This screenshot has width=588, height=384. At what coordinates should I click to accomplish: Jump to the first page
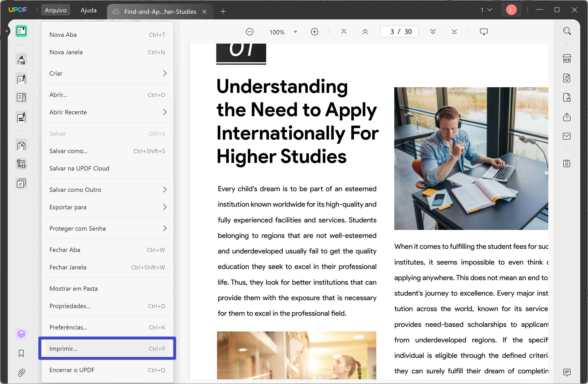click(x=344, y=32)
